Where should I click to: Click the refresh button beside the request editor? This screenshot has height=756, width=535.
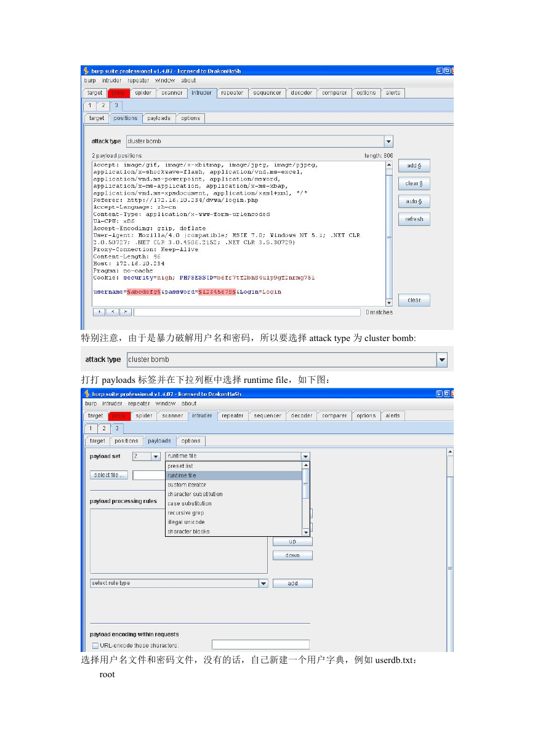coord(414,219)
